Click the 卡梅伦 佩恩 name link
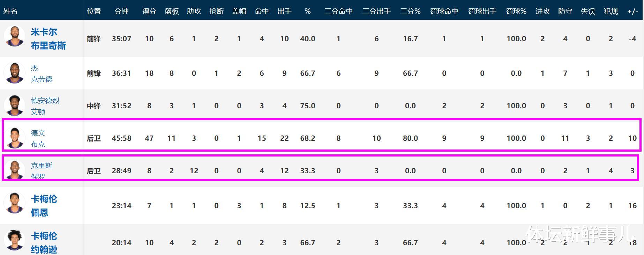The width and height of the screenshot is (644, 255). (x=44, y=205)
